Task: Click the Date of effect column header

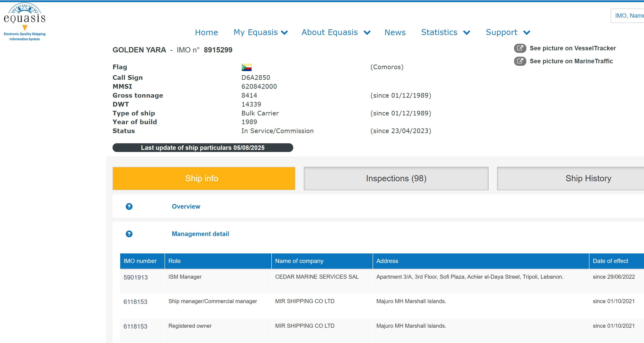Action: click(616, 261)
